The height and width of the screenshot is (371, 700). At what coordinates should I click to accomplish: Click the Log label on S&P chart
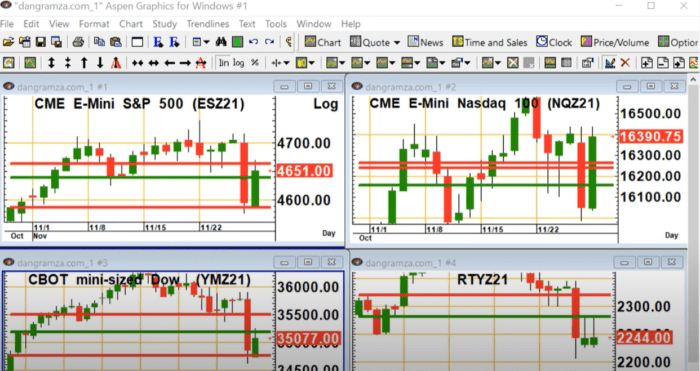tap(325, 104)
